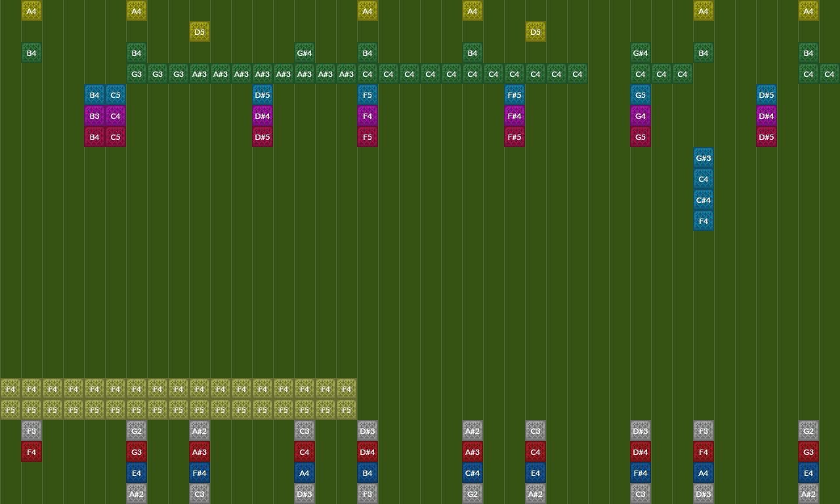Screen dimensions: 840x504
Task: Click green G#4 block above green C4
Action: (x=640, y=52)
